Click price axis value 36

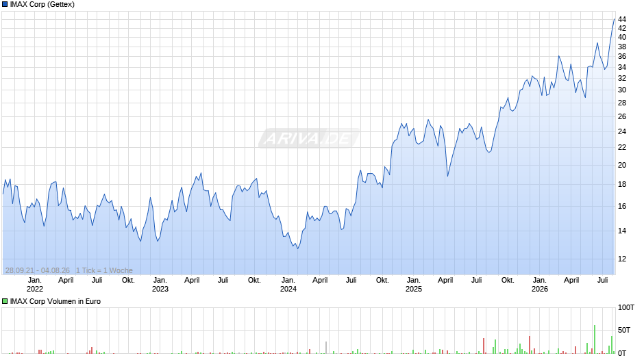622,57
